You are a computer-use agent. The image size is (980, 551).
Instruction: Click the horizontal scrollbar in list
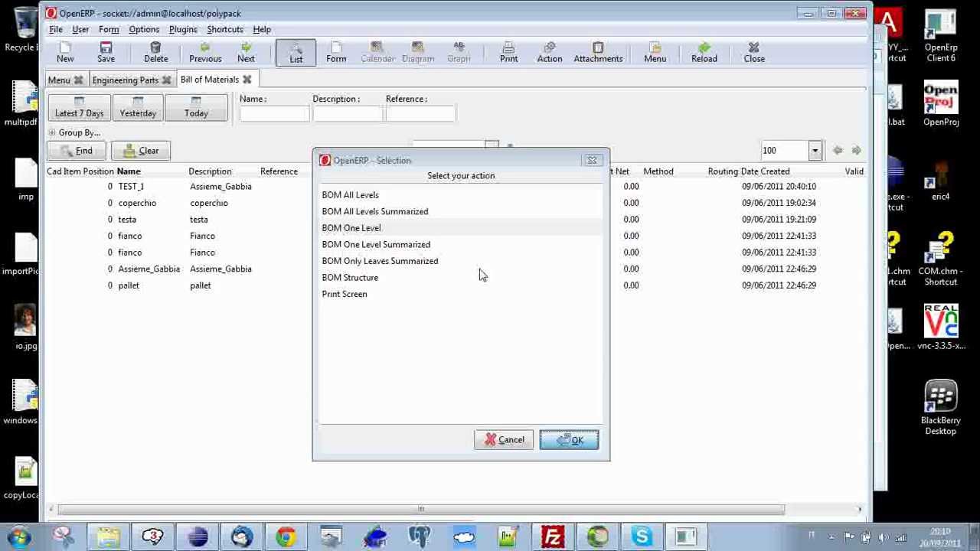coord(420,510)
